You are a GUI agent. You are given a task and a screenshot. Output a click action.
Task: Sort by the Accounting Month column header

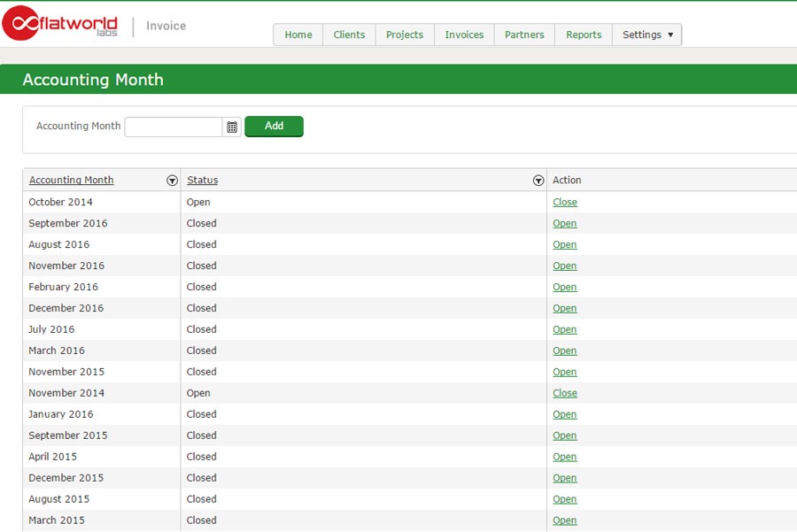pos(71,180)
